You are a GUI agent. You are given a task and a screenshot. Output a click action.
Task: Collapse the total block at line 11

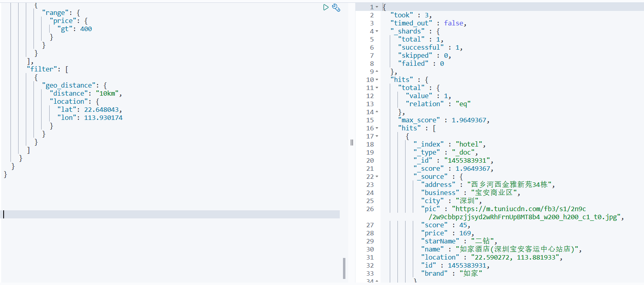[x=377, y=88]
